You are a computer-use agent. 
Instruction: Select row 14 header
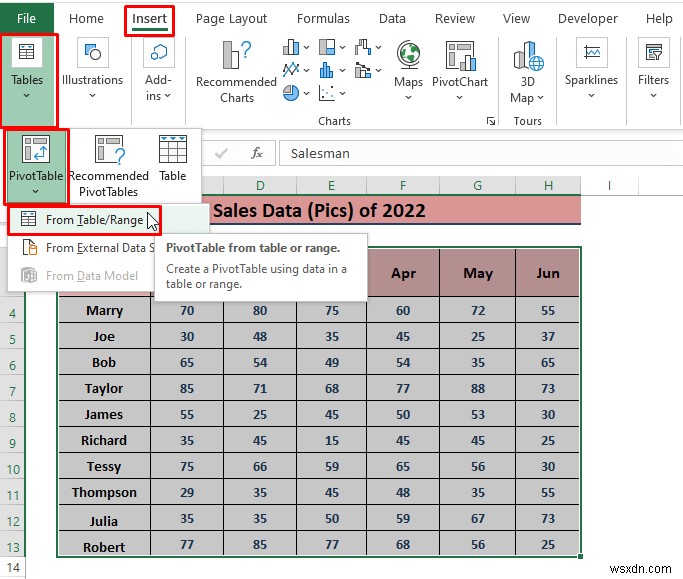13,567
